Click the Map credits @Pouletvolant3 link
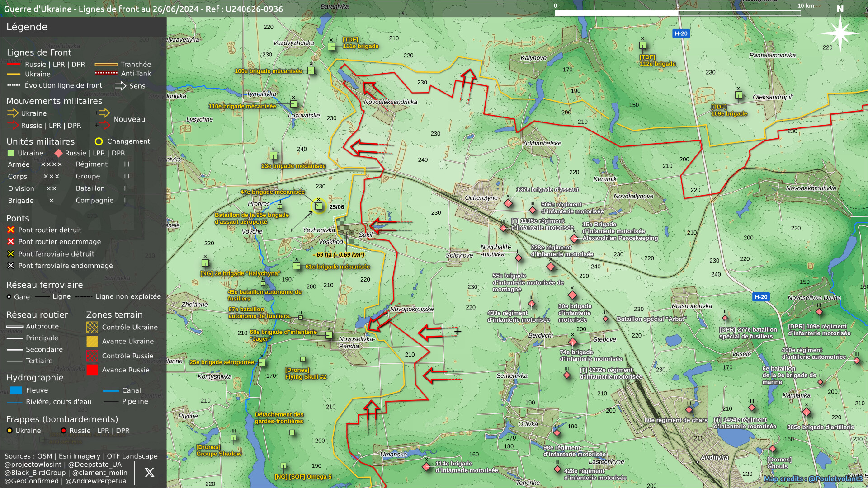Viewport: 868px width, 488px height. point(813,479)
